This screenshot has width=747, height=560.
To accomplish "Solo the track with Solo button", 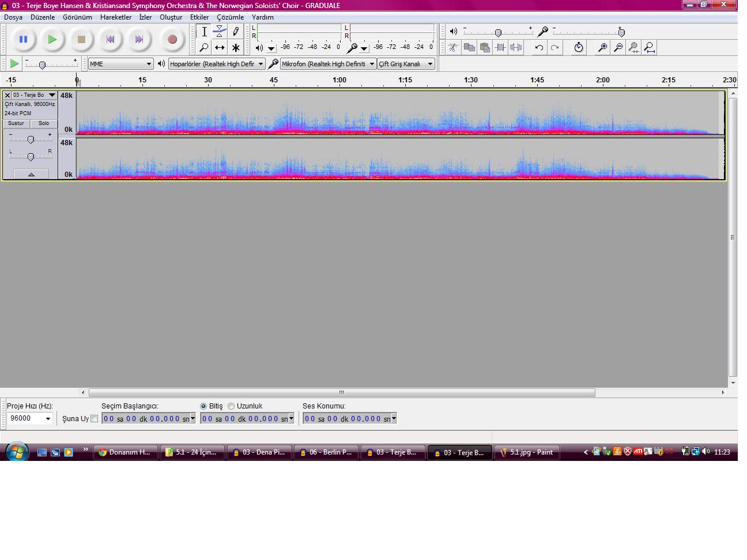I will 44,123.
